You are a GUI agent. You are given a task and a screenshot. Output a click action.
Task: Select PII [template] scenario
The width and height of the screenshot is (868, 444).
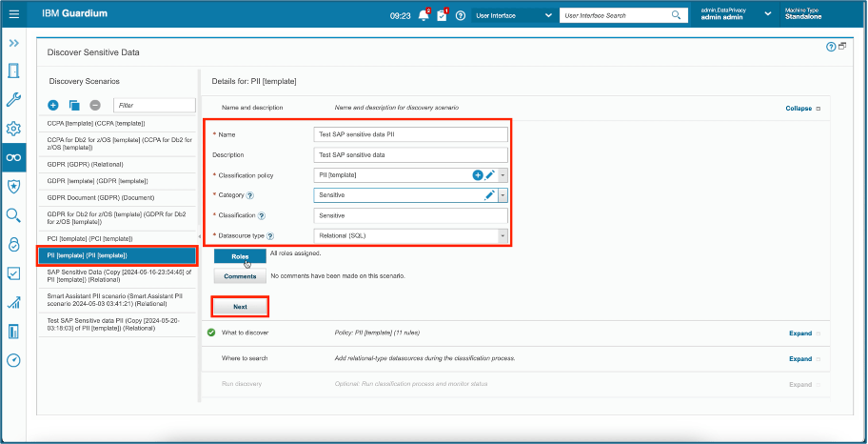click(117, 255)
